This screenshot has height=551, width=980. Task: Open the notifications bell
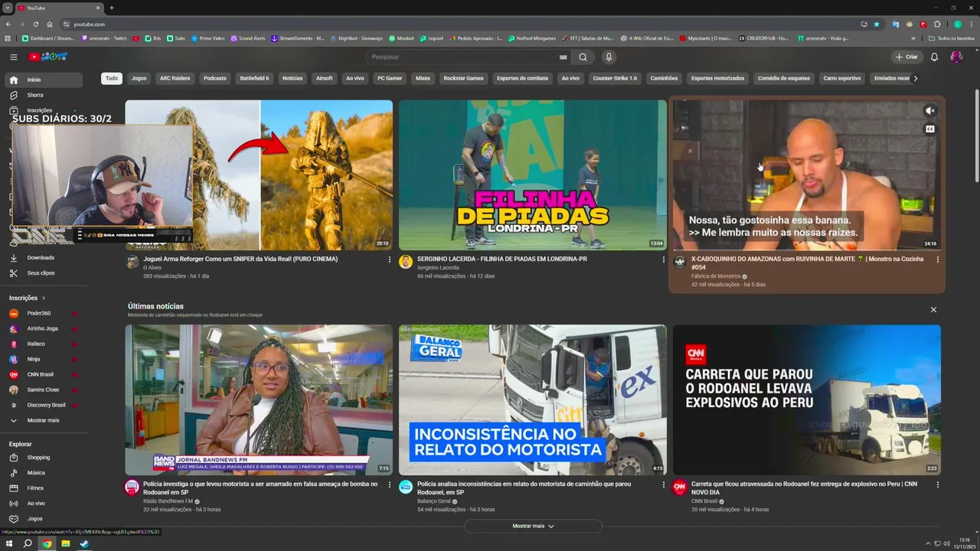coord(934,57)
